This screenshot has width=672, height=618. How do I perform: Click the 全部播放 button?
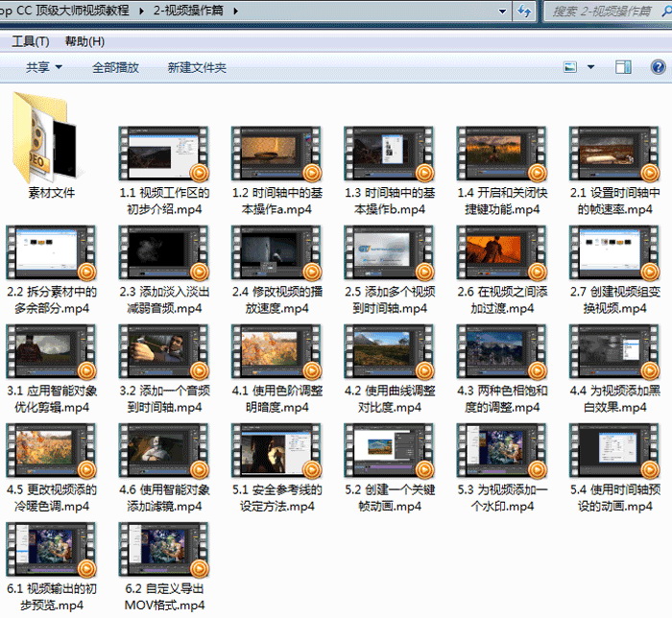coord(115,67)
